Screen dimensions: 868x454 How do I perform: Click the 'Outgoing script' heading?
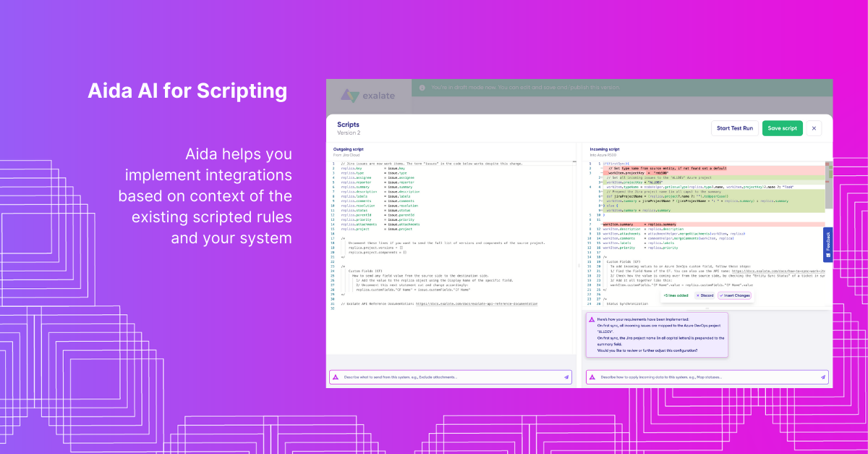(349, 149)
